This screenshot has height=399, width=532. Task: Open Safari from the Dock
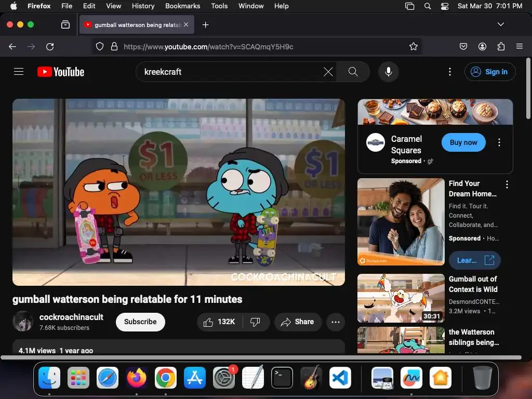click(108, 377)
